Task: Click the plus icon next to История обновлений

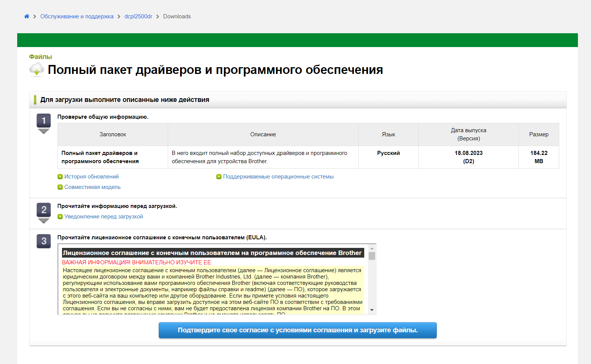Action: coord(60,177)
